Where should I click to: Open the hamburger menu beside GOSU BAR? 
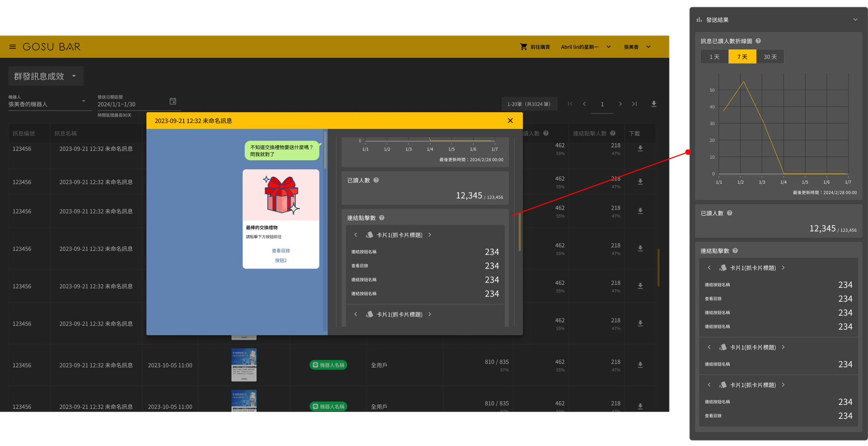[13, 47]
